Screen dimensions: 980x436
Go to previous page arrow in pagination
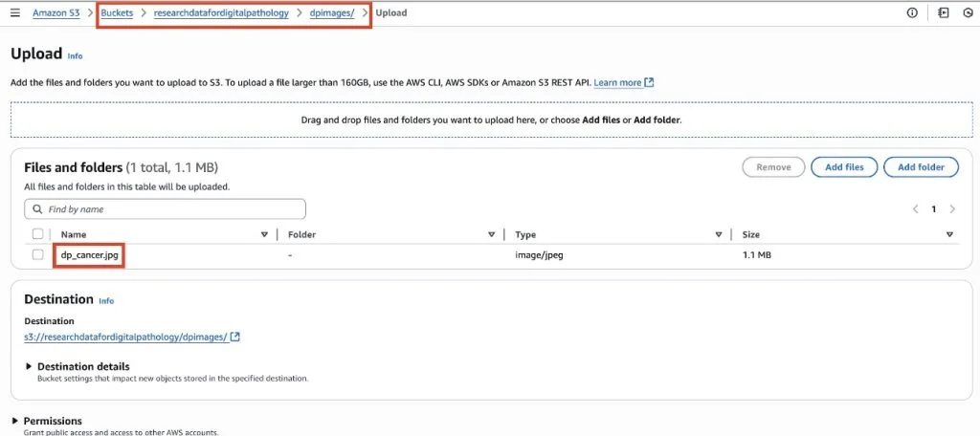point(916,209)
